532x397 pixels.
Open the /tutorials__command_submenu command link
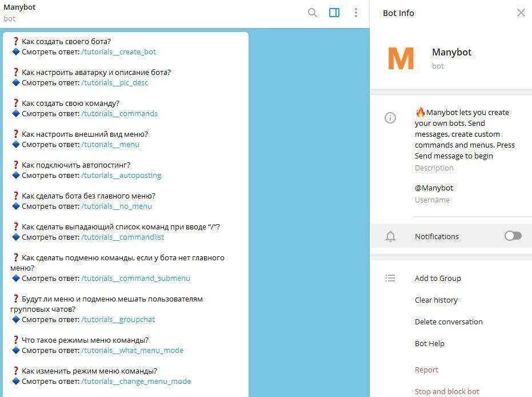pos(136,279)
